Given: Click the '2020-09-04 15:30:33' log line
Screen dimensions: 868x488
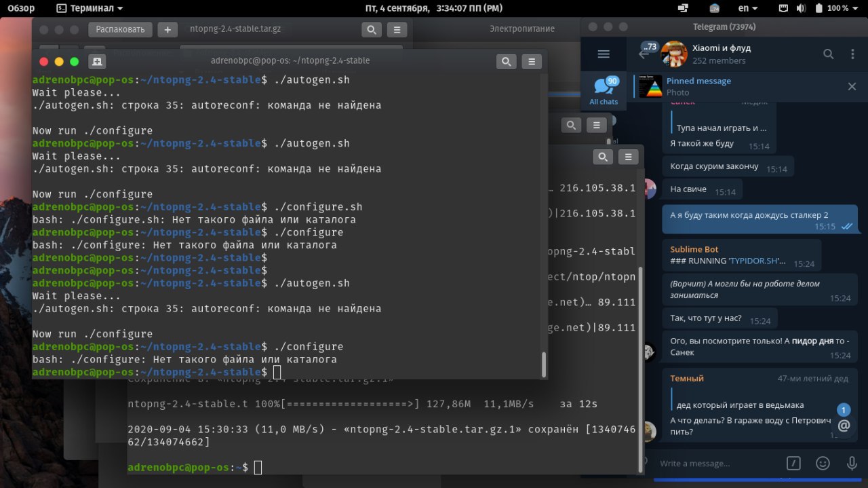Looking at the screenshot, I should [381, 436].
